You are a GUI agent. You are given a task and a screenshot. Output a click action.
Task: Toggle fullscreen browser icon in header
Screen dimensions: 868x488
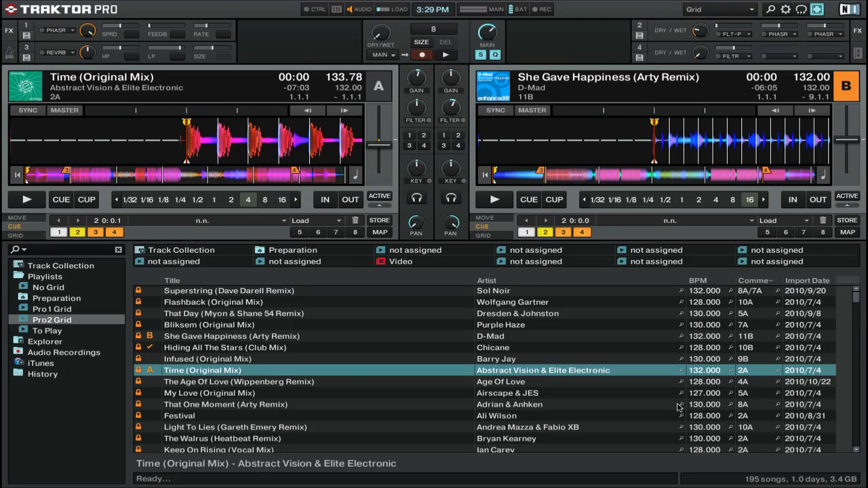pyautogui.click(x=816, y=9)
